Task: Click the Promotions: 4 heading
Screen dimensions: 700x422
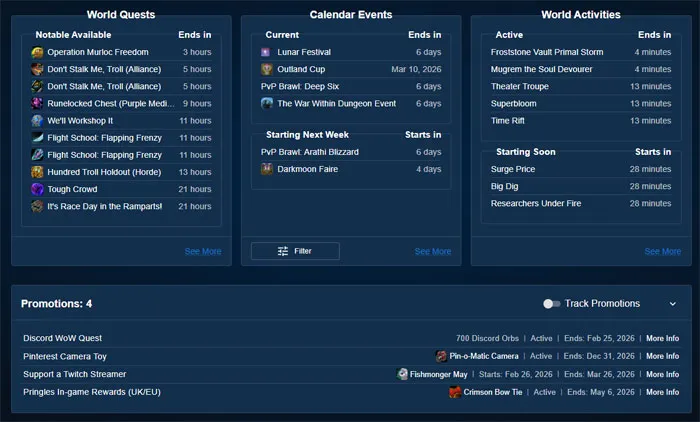Action: point(56,304)
